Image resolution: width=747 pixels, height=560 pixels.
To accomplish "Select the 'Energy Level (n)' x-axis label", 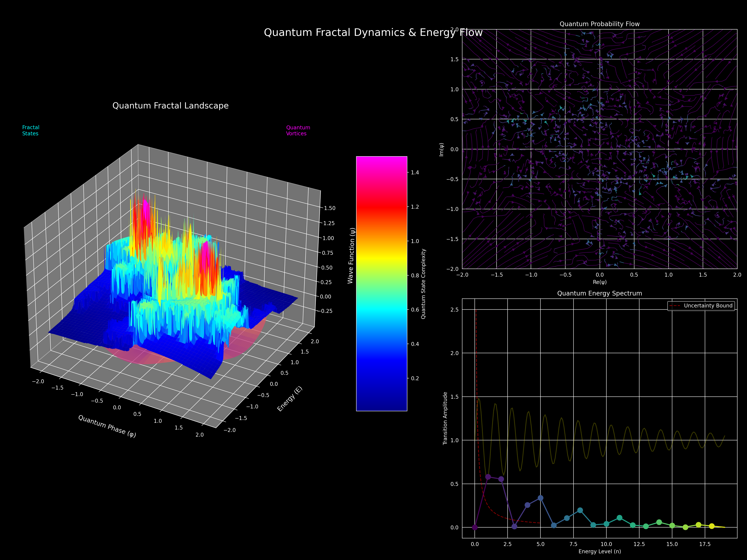I will (600, 552).
